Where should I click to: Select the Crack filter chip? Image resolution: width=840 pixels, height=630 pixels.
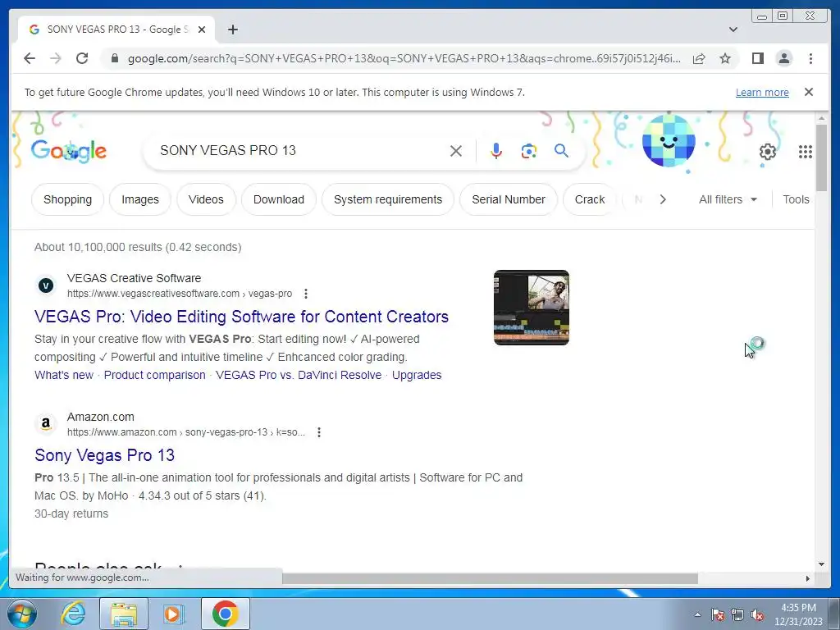[x=589, y=199]
